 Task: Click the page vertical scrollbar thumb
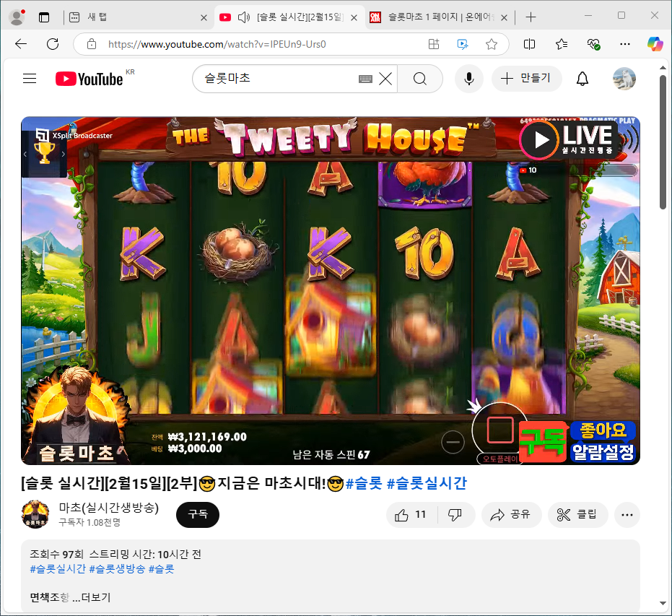pyautogui.click(x=663, y=142)
